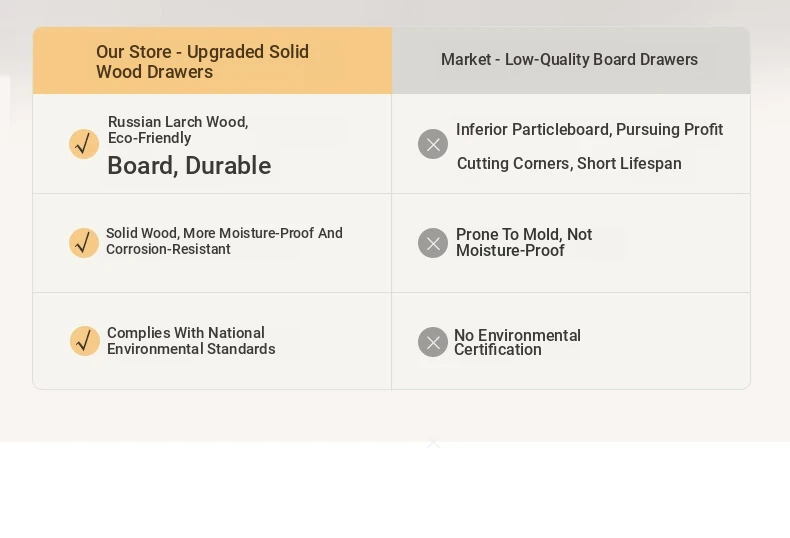
Task: Click No Environmental Certification text
Action: pos(517,343)
